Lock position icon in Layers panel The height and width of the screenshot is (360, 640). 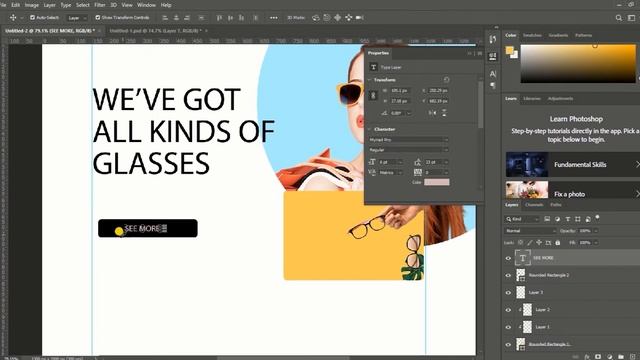click(x=539, y=242)
